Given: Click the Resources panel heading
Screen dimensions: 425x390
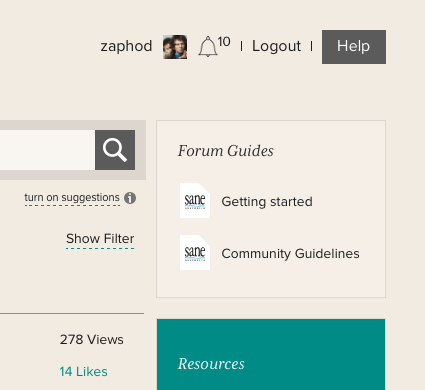Looking at the screenshot, I should (211, 364).
